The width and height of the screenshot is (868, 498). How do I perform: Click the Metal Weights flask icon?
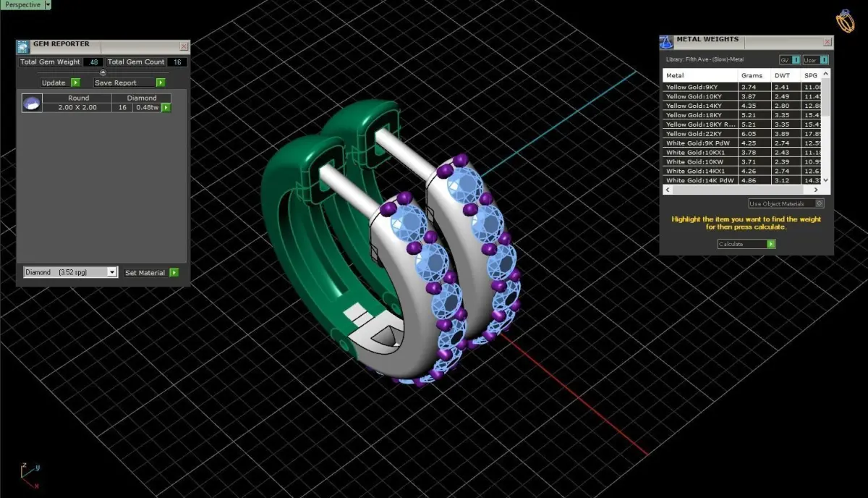tap(666, 42)
